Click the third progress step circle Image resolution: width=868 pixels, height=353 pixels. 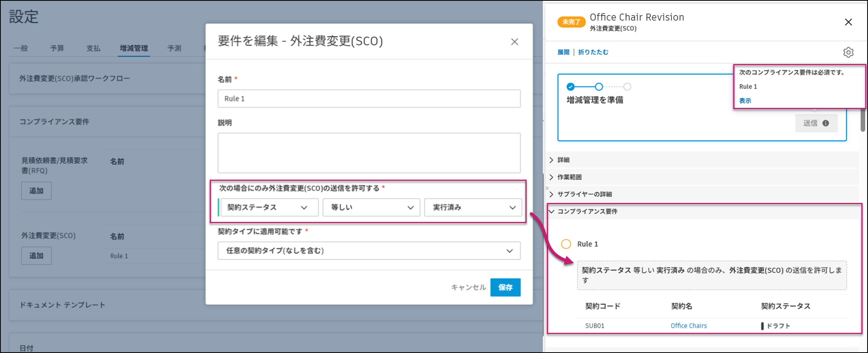point(627,87)
